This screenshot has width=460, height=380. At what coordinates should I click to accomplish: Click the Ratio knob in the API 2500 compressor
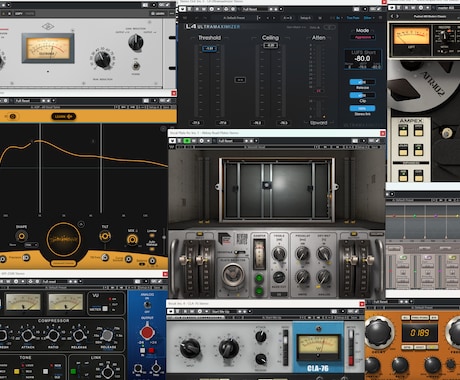click(x=53, y=336)
